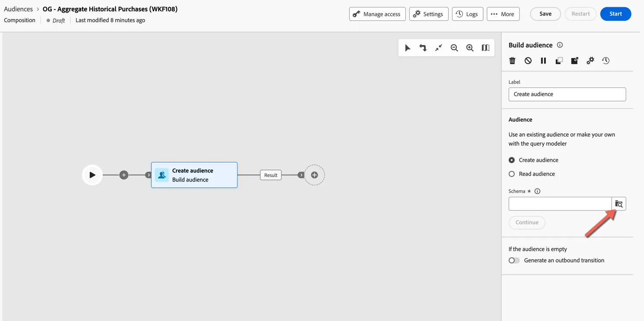Select the pointer tool in canvas toolbar
Image resolution: width=644 pixels, height=321 pixels.
coord(408,48)
